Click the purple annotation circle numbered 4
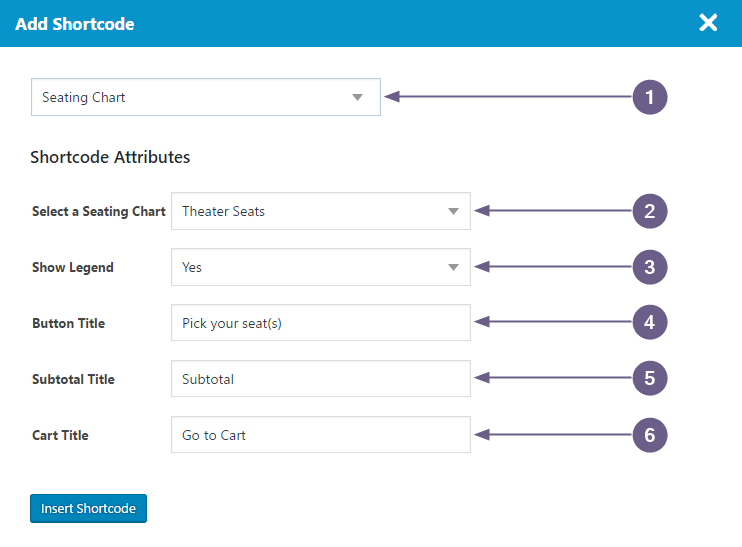The image size is (742, 547). point(650,322)
